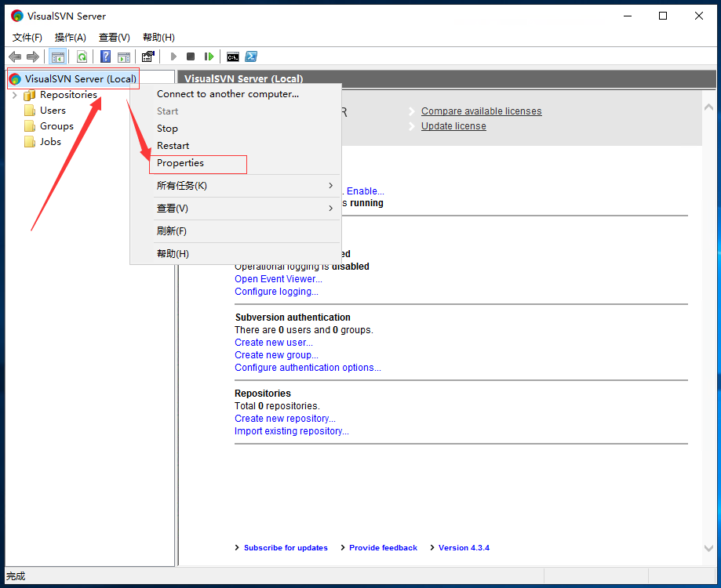The image size is (721, 588).
Task: Choose Connect to another computer...
Action: pyautogui.click(x=228, y=94)
